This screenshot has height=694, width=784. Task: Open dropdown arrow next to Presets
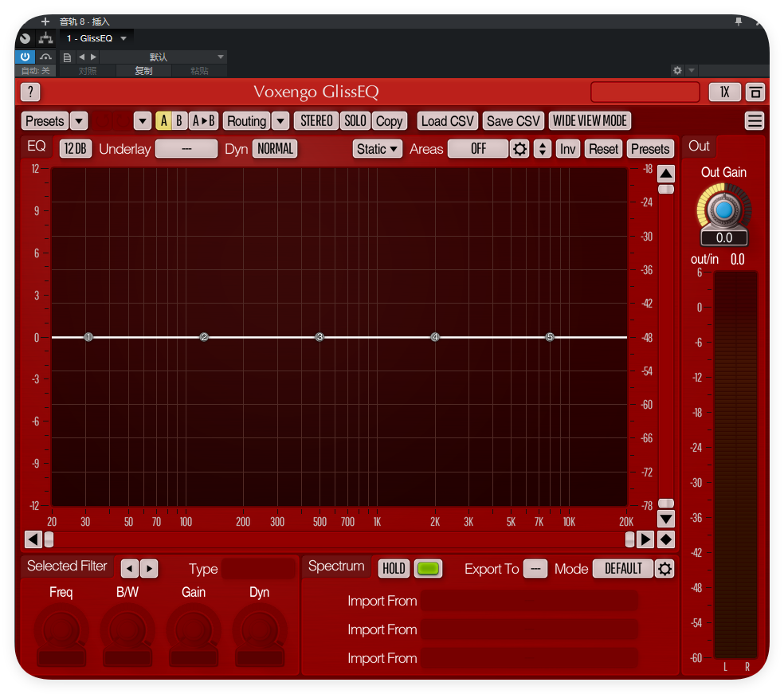79,121
